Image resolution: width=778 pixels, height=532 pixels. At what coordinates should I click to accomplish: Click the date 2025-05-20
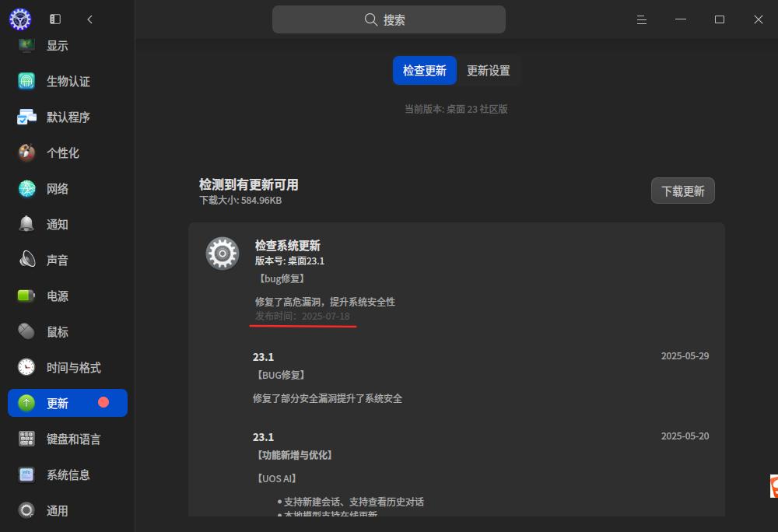point(685,436)
